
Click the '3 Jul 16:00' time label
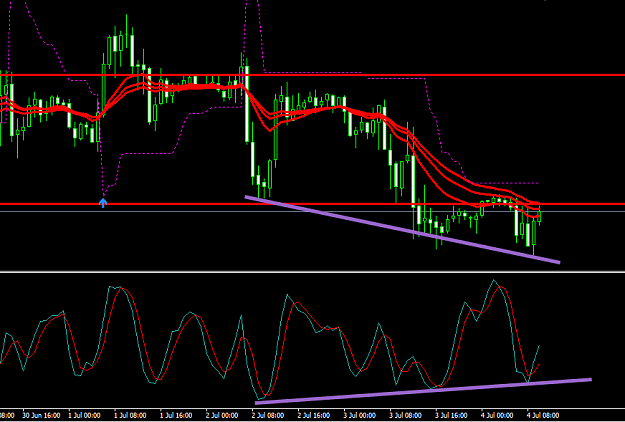pyautogui.click(x=452, y=415)
